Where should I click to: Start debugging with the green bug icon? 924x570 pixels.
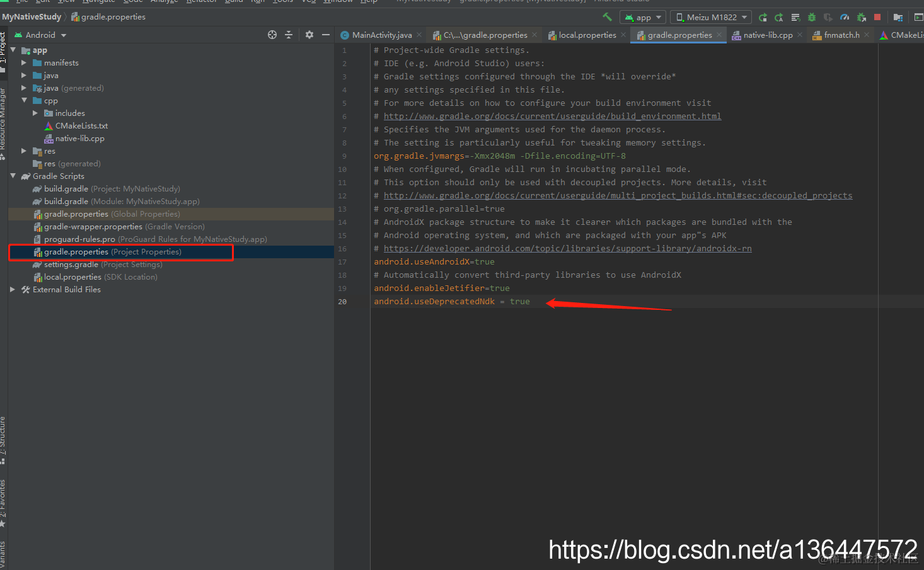pos(812,17)
